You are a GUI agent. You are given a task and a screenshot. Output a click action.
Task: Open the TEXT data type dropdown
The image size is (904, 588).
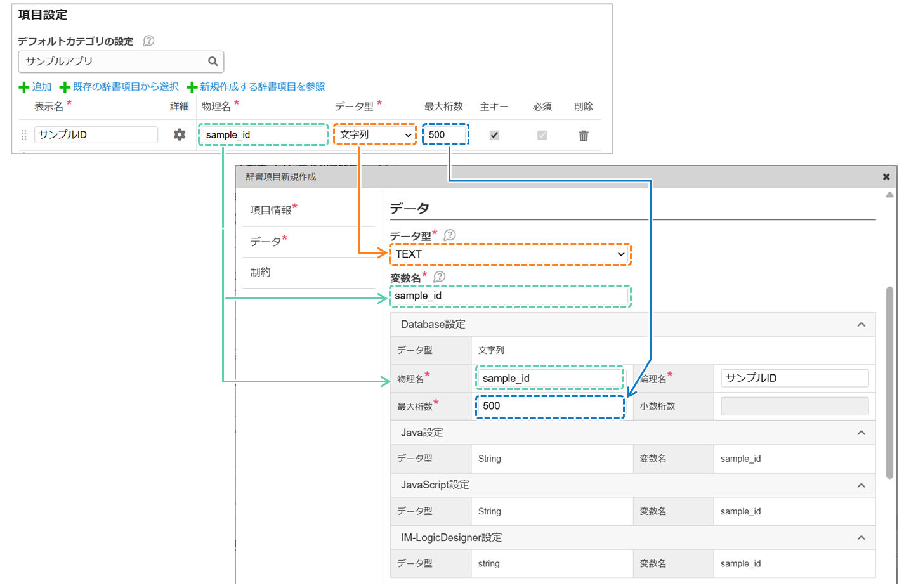click(x=509, y=254)
